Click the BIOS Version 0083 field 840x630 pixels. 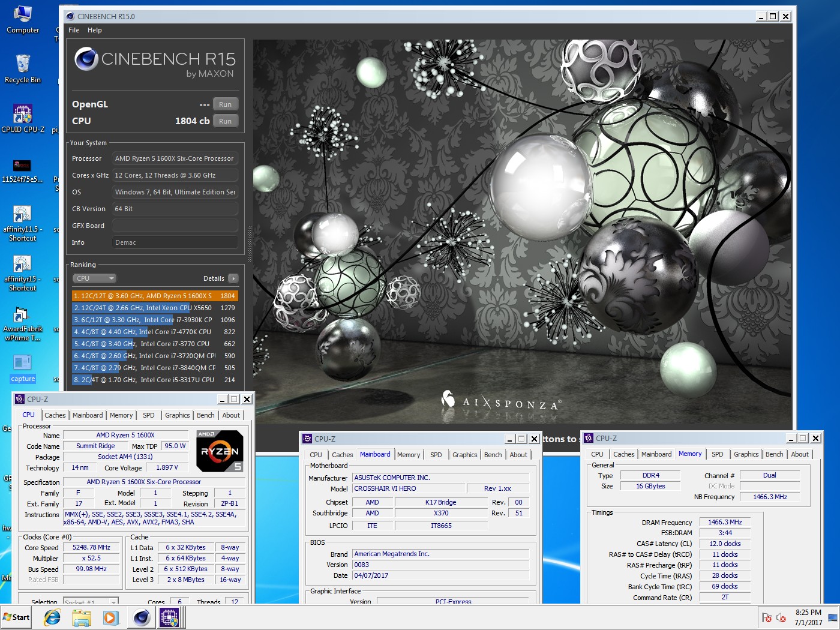point(441,565)
